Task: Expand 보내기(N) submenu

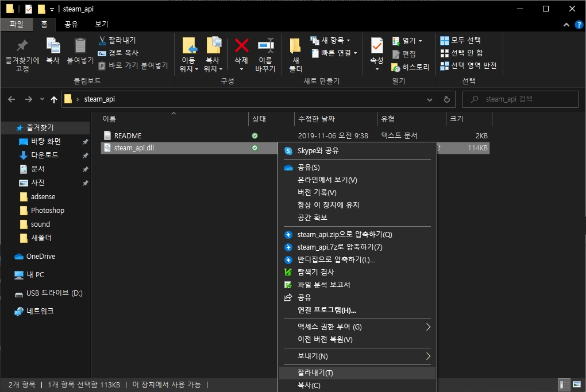Action: [x=357, y=356]
